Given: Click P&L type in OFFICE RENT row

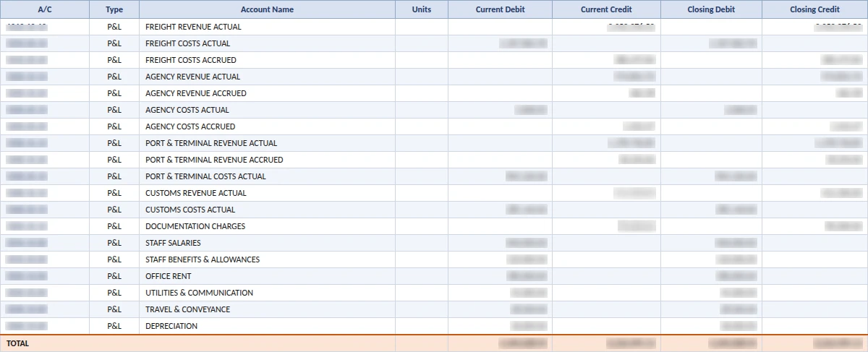Looking at the screenshot, I should tap(114, 276).
